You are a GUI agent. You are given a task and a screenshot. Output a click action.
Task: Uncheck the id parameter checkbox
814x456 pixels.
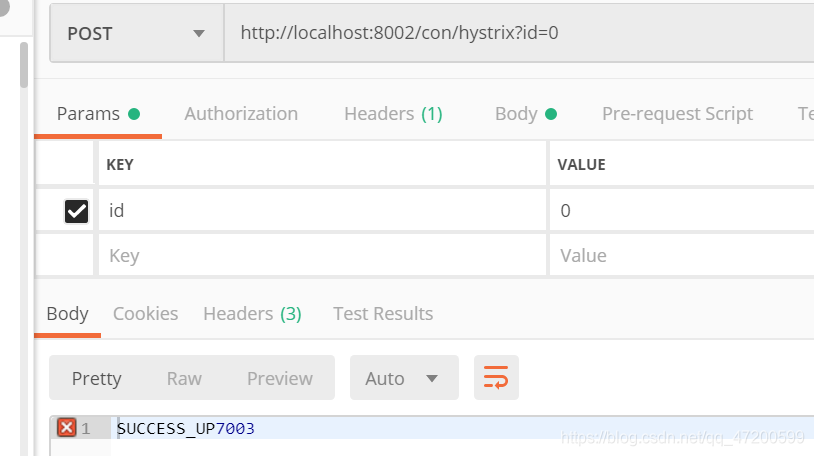point(76,211)
